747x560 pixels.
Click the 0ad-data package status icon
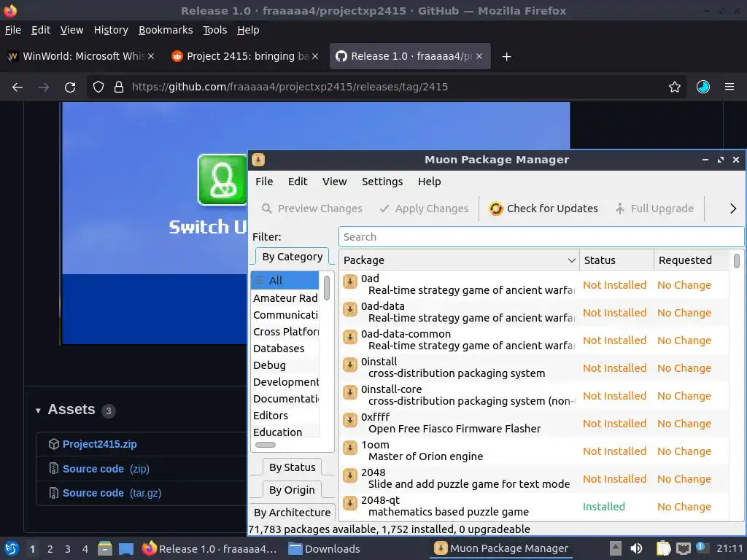click(350, 309)
